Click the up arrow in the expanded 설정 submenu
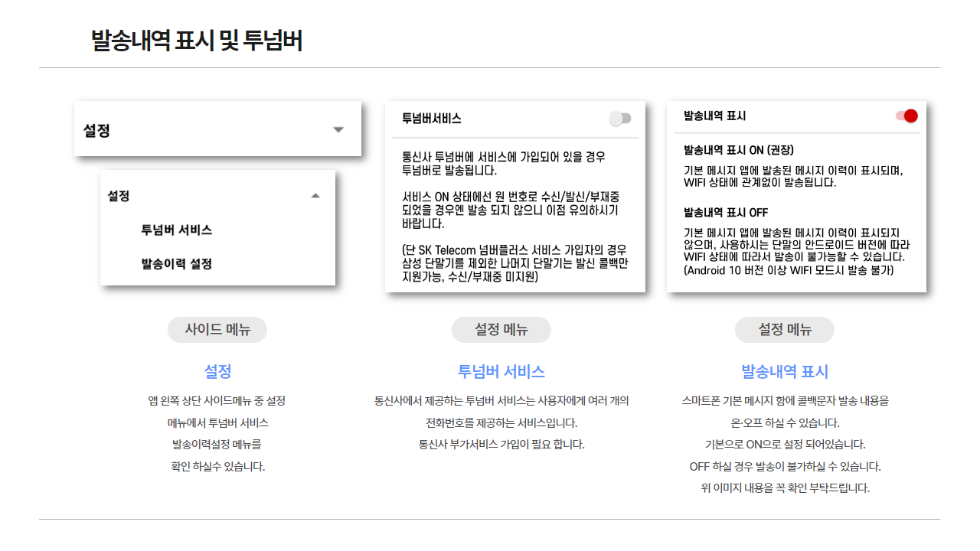Image resolution: width=980 pixels, height=551 pixels. [x=315, y=196]
